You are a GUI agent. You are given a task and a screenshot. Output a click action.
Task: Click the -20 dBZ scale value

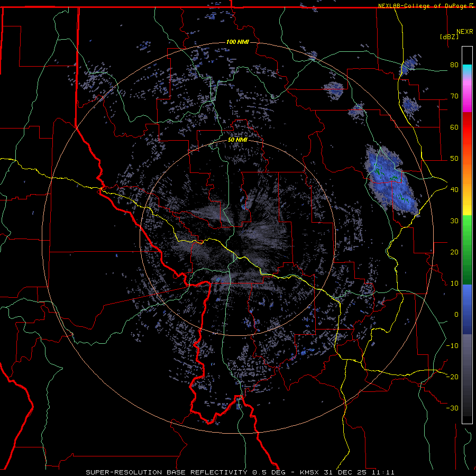click(x=452, y=377)
